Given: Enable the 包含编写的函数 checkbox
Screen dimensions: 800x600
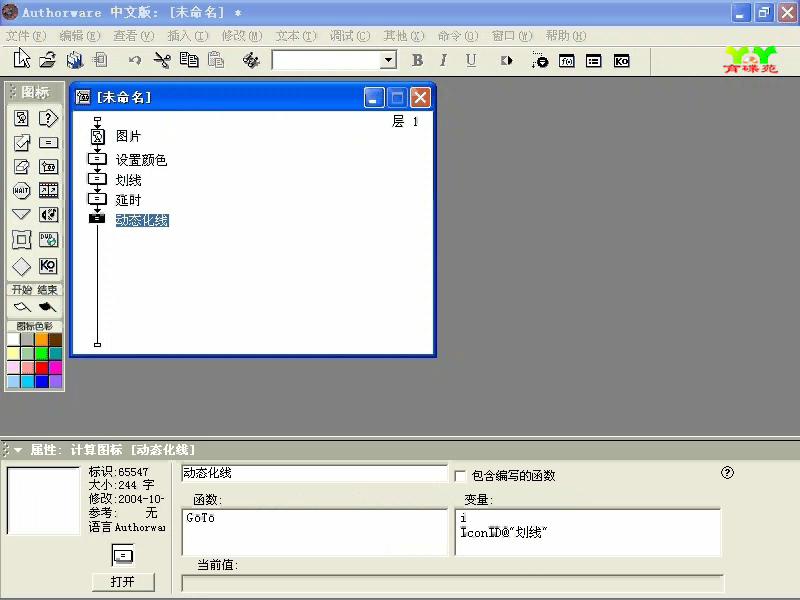Looking at the screenshot, I should pyautogui.click(x=460, y=476).
